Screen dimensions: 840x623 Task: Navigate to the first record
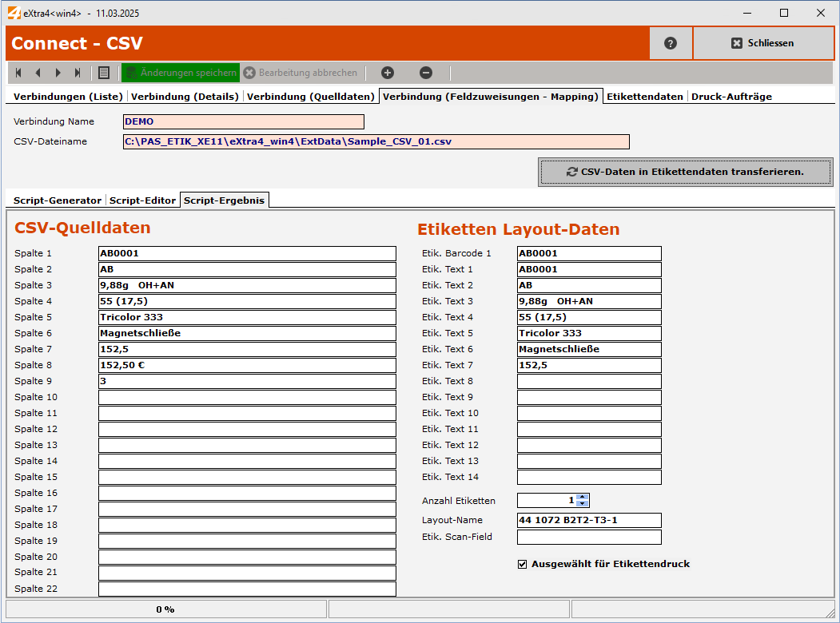pyautogui.click(x=18, y=73)
